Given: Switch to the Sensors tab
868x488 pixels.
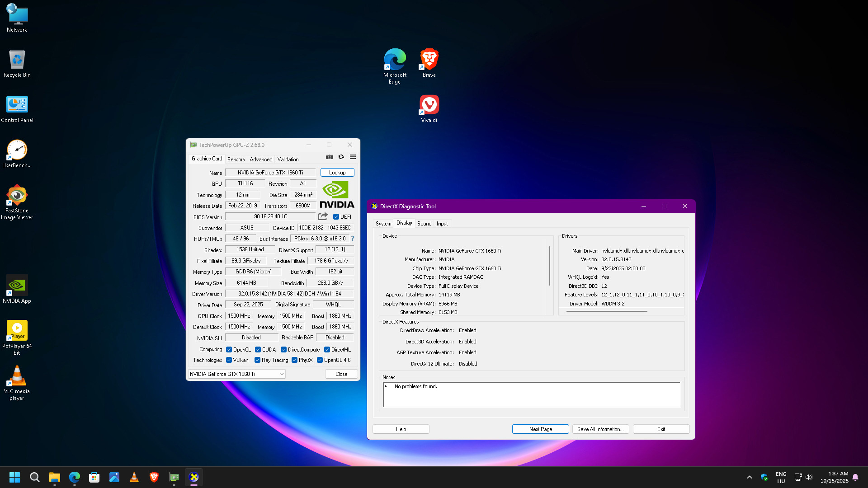Looking at the screenshot, I should [236, 160].
